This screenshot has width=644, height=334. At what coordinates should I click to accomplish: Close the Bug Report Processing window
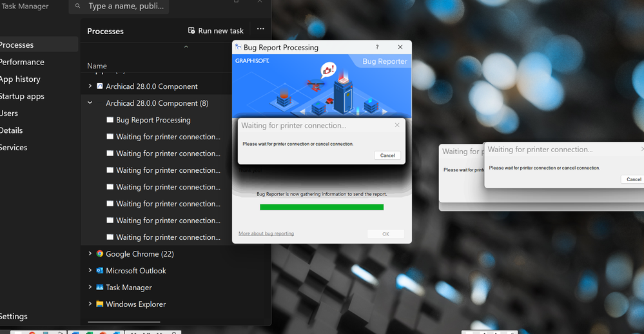point(400,47)
